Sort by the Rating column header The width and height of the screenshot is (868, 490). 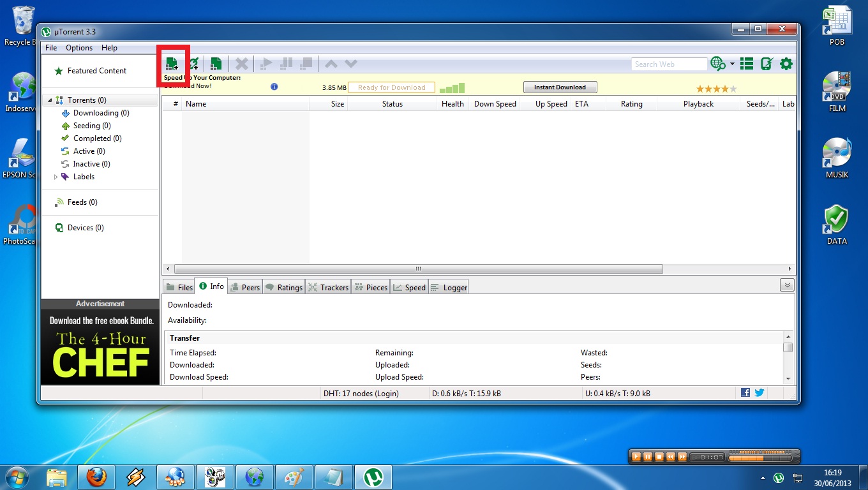pyautogui.click(x=631, y=104)
